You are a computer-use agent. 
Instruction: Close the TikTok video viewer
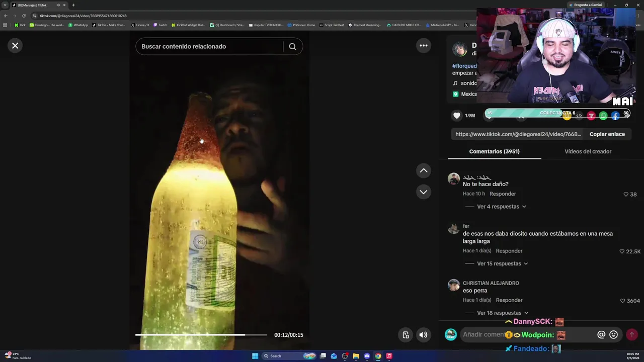click(15, 46)
